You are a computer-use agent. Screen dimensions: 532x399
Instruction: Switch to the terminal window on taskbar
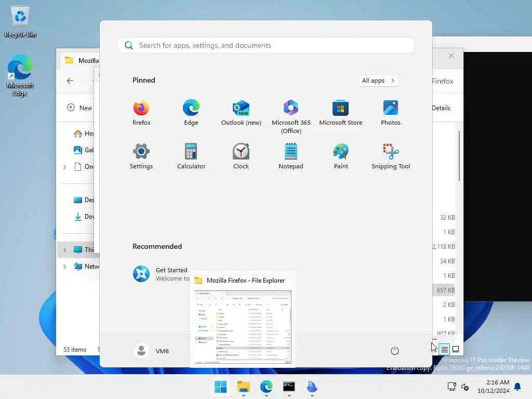tap(289, 387)
